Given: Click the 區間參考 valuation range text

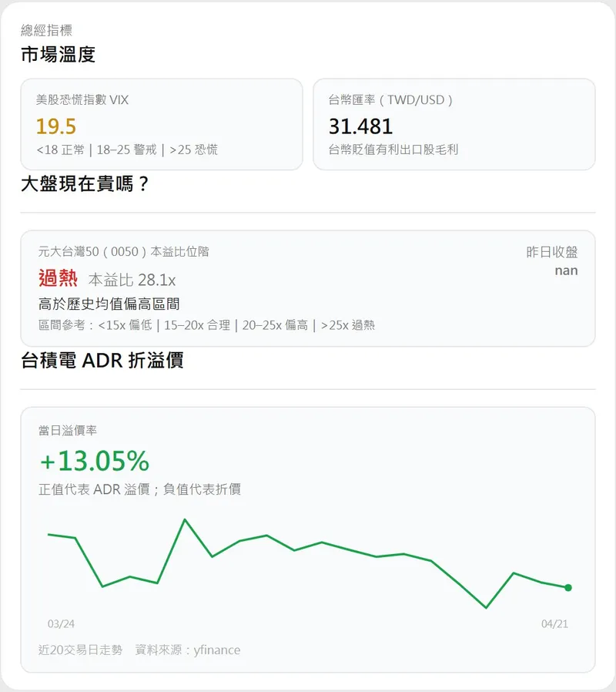Looking at the screenshot, I should click(x=206, y=325).
